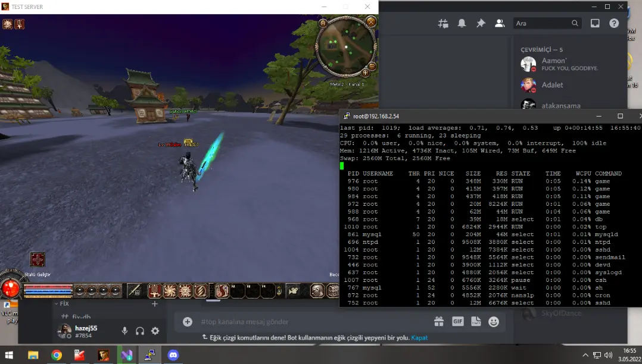Use the item in the F1 quickslot
This screenshot has width=642, height=364.
coord(222,291)
